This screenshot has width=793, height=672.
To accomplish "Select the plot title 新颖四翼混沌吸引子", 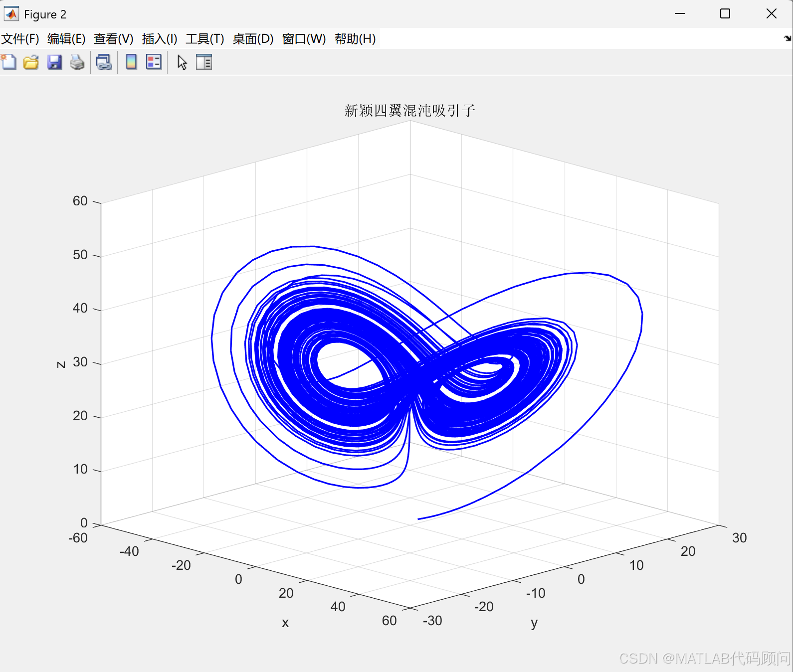I will [x=410, y=111].
